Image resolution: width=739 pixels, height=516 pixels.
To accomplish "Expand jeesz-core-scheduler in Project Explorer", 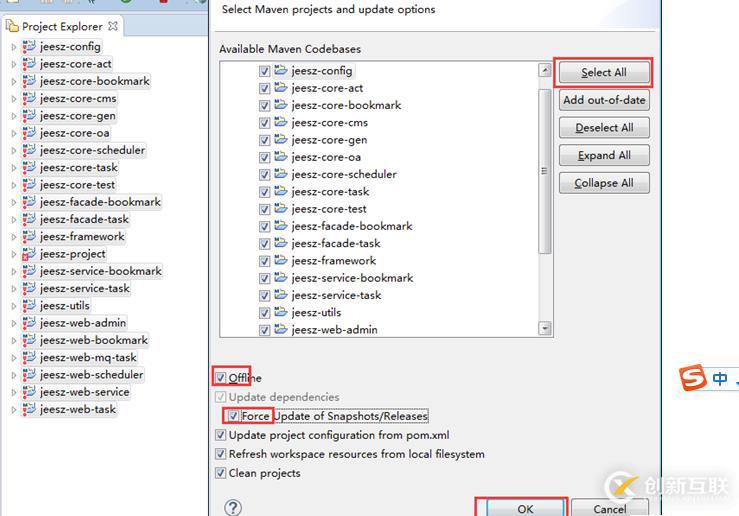I will (x=14, y=151).
